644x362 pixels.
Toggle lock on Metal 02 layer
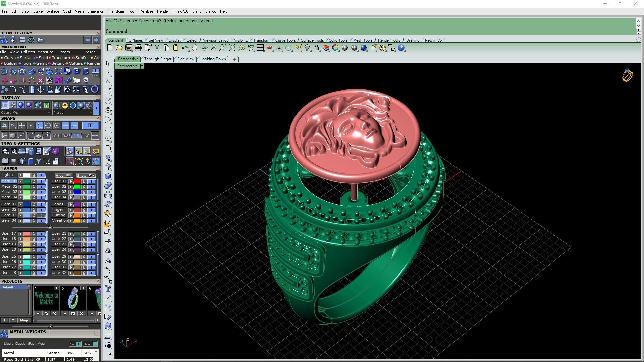[34, 187]
